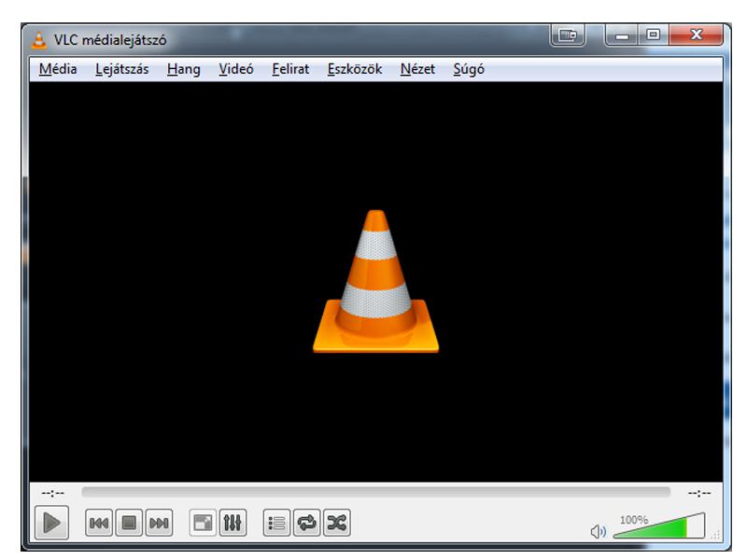Screen dimensions: 747x560
Task: Toggle remaining time label on right
Action: click(699, 493)
